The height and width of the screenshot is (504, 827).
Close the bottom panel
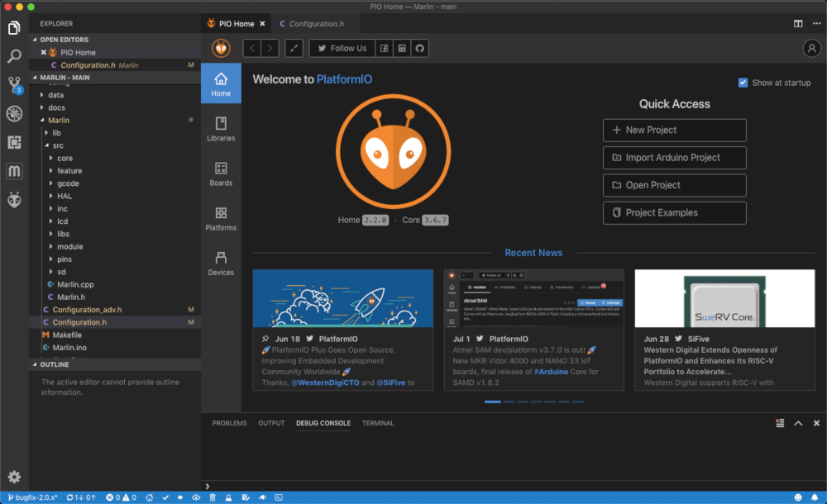pos(816,423)
